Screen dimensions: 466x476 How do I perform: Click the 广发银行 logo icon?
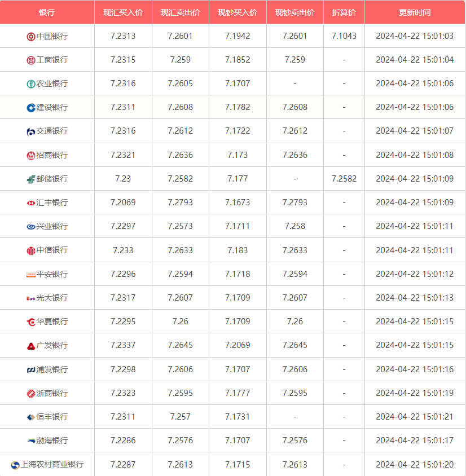[x=31, y=346]
